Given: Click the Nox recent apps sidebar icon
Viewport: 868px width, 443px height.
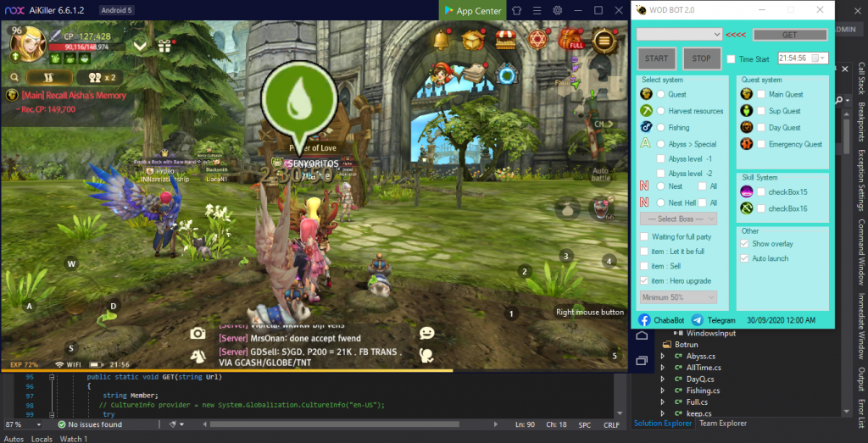Looking at the screenshot, I should click(642, 361).
